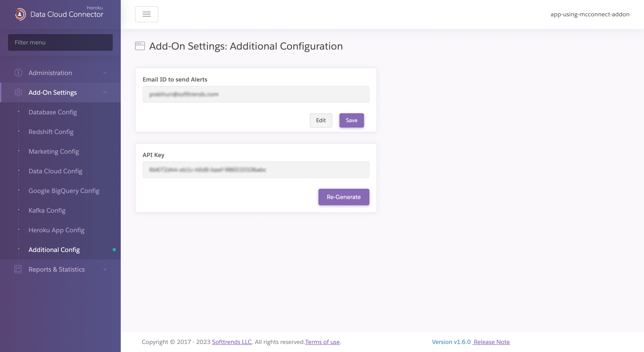Toggle the sidebar hamburger menu open
Viewport: 644px width, 352px height.
[146, 14]
